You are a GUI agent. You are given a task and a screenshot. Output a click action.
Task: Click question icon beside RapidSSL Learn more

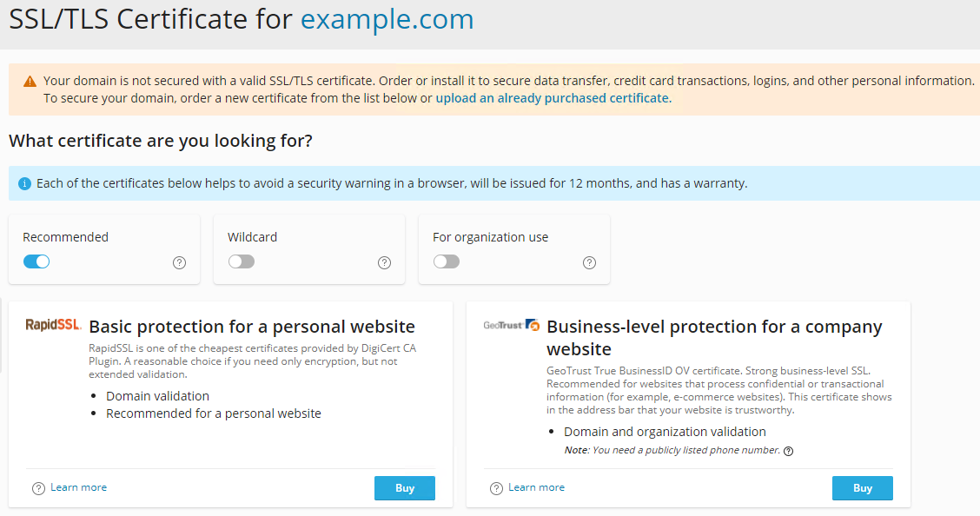(38, 488)
